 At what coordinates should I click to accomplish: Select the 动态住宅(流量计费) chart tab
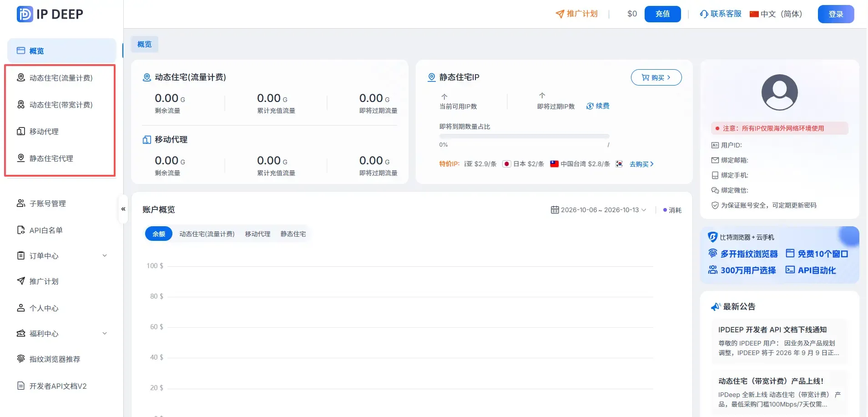click(x=207, y=234)
